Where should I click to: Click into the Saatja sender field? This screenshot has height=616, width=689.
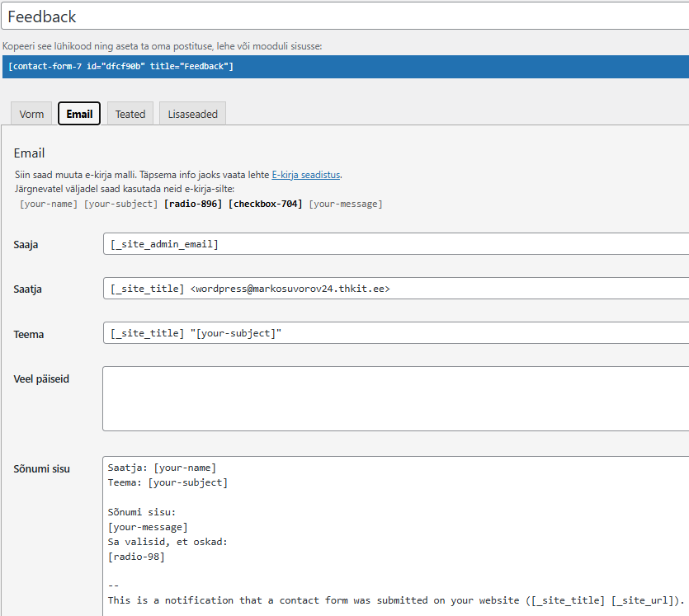coord(394,288)
